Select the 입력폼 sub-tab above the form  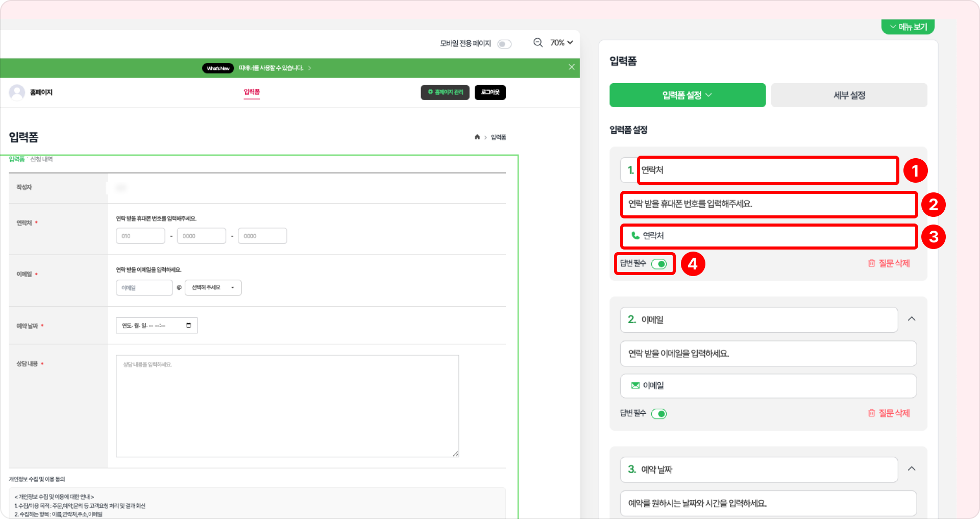click(17, 159)
